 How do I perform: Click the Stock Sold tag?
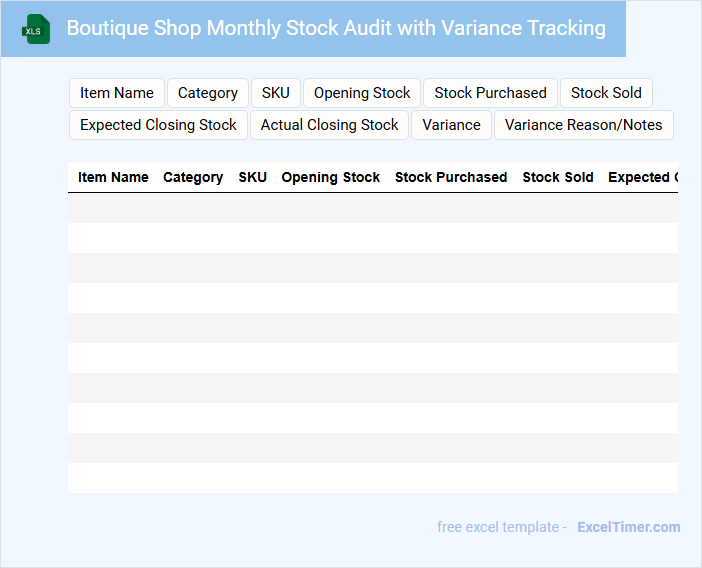pyautogui.click(x=606, y=93)
